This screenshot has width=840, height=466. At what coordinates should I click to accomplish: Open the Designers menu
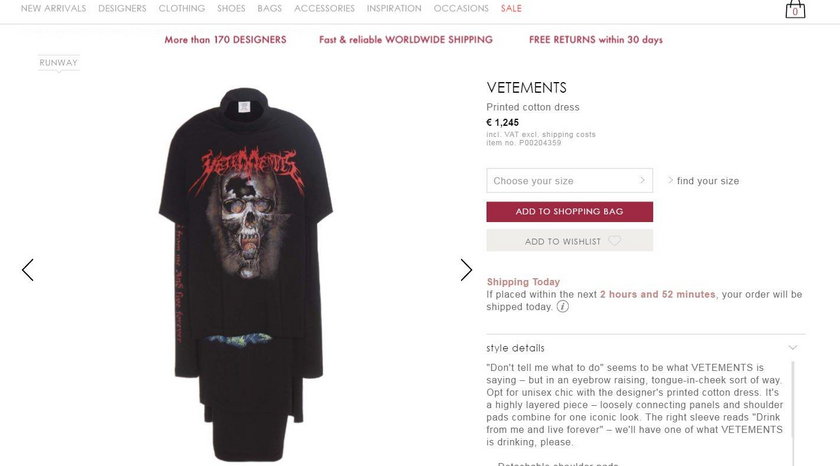pyautogui.click(x=122, y=9)
